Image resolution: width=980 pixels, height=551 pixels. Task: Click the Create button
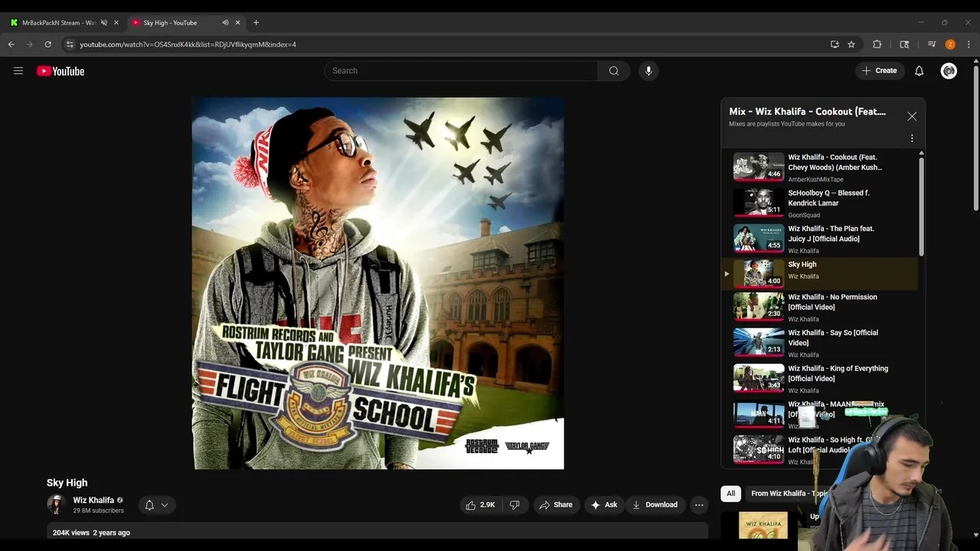(x=879, y=71)
